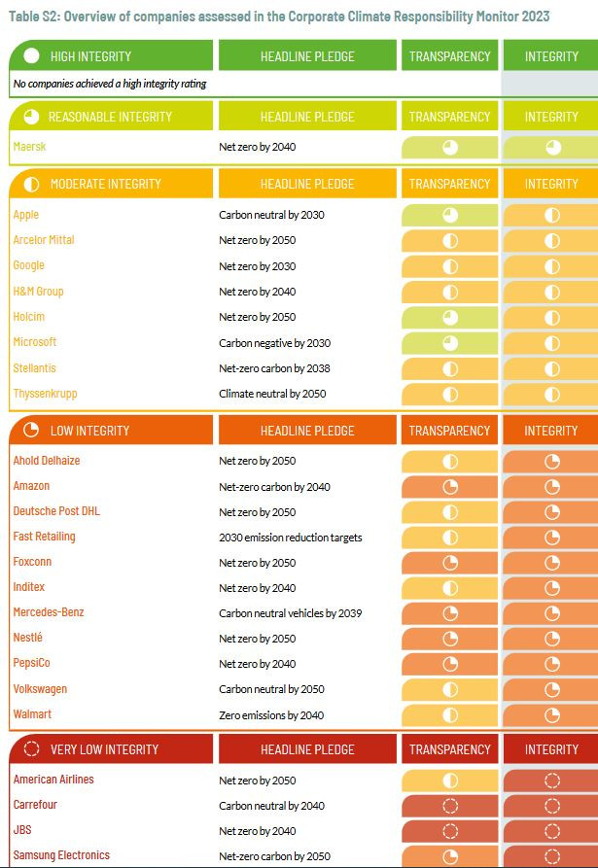Click Apple's transparency rating icon
Image resolution: width=598 pixels, height=868 pixels.
click(x=450, y=215)
